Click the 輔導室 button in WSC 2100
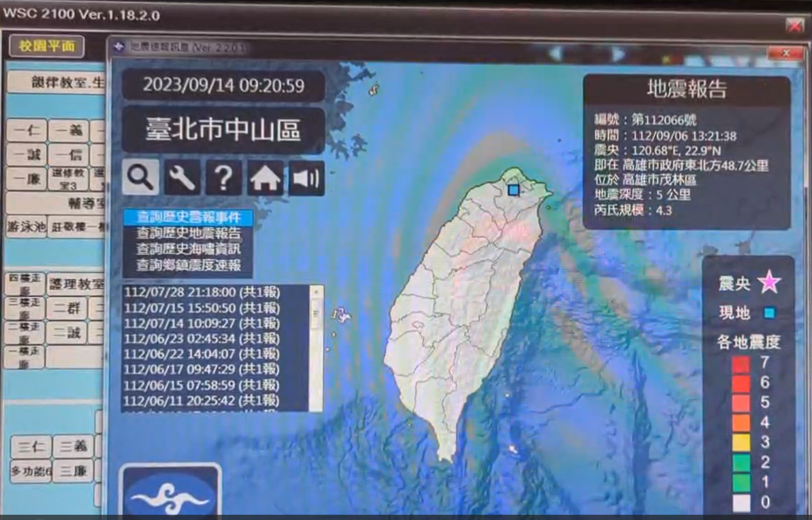Screen dimensions: 812x520 click(x=56, y=203)
